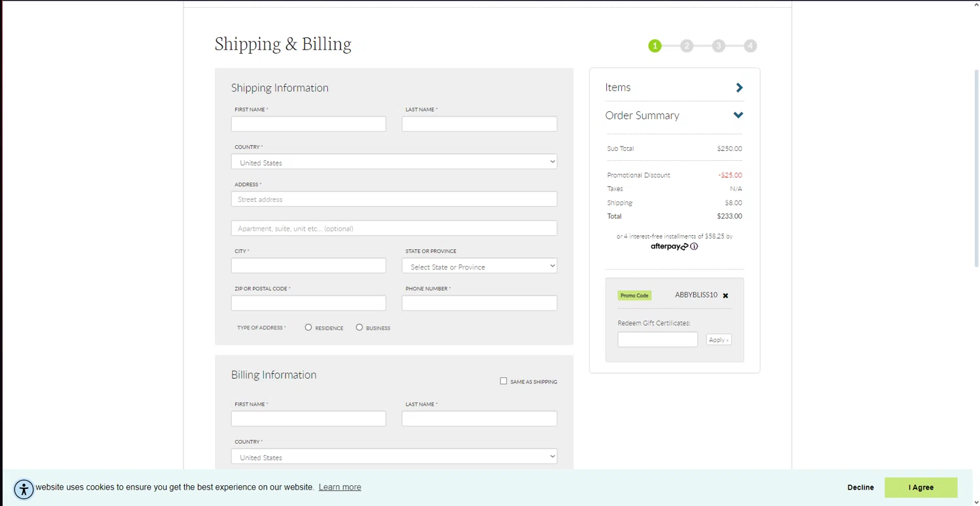
Task: Click the Afterpay logo
Action: click(669, 246)
